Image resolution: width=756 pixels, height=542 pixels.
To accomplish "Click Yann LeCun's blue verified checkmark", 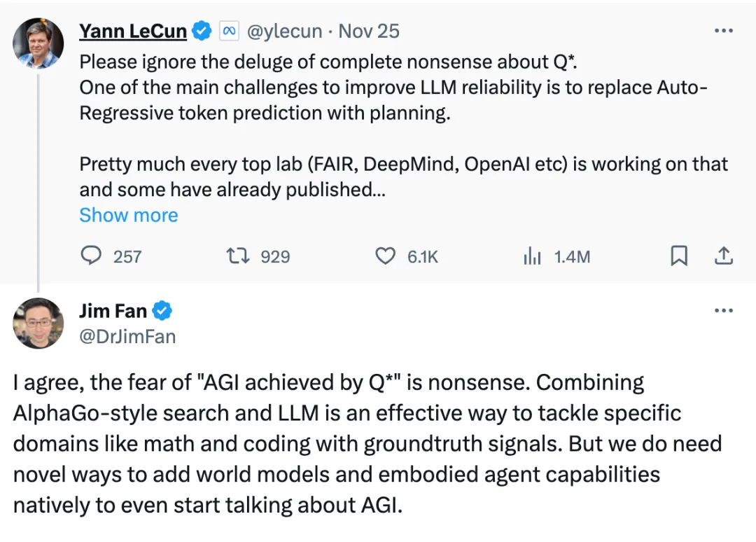I will tap(202, 31).
